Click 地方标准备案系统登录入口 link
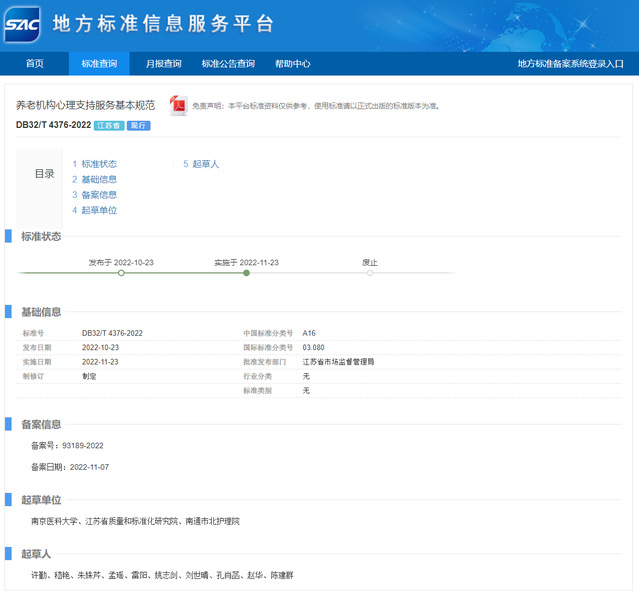The image size is (639, 596). [570, 64]
